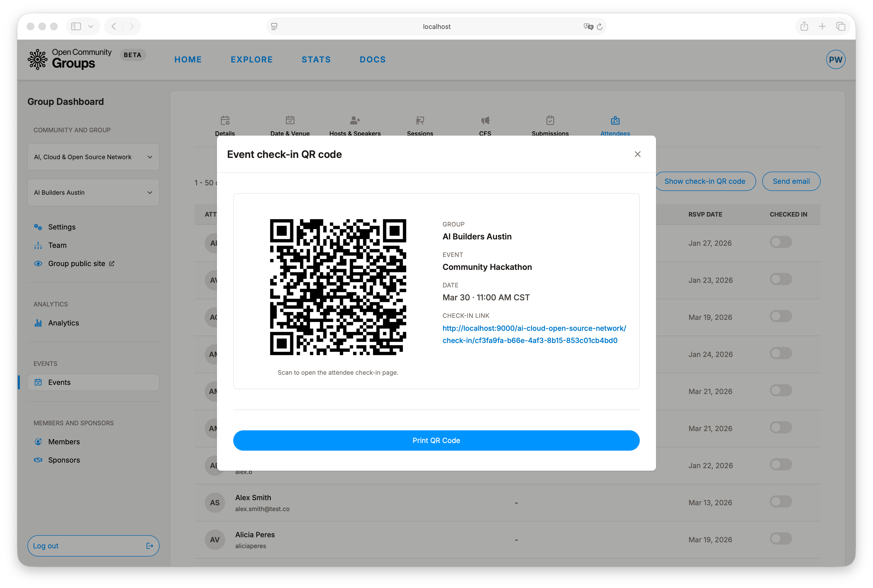Click the Date & Venue tab icon
Image resolution: width=873 pixels, height=588 pixels.
pos(290,120)
